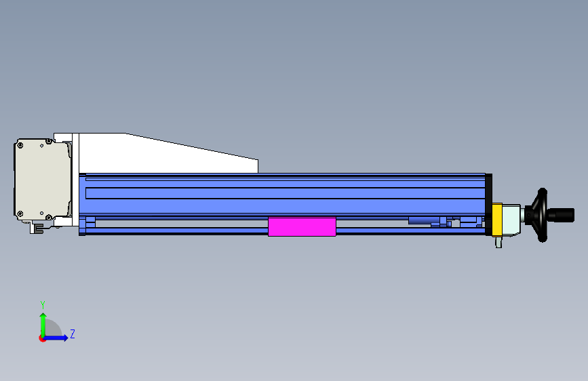Select the black end cap plate

coord(488,205)
